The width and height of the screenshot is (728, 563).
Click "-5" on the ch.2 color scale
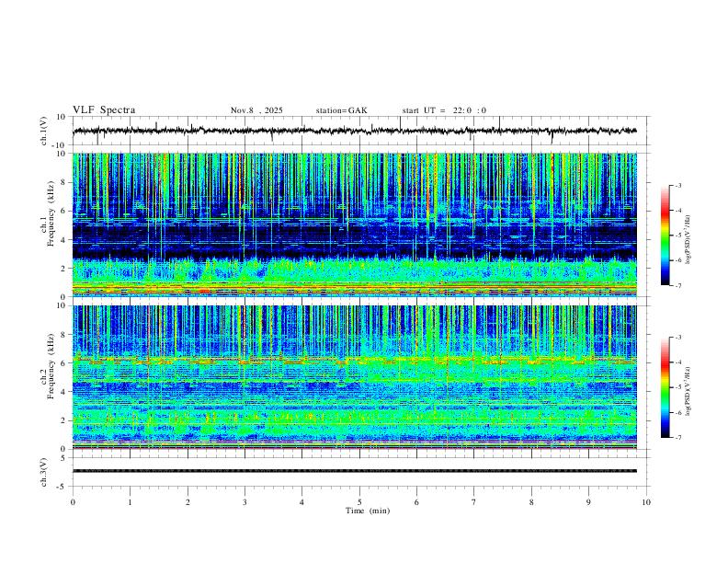click(677, 387)
